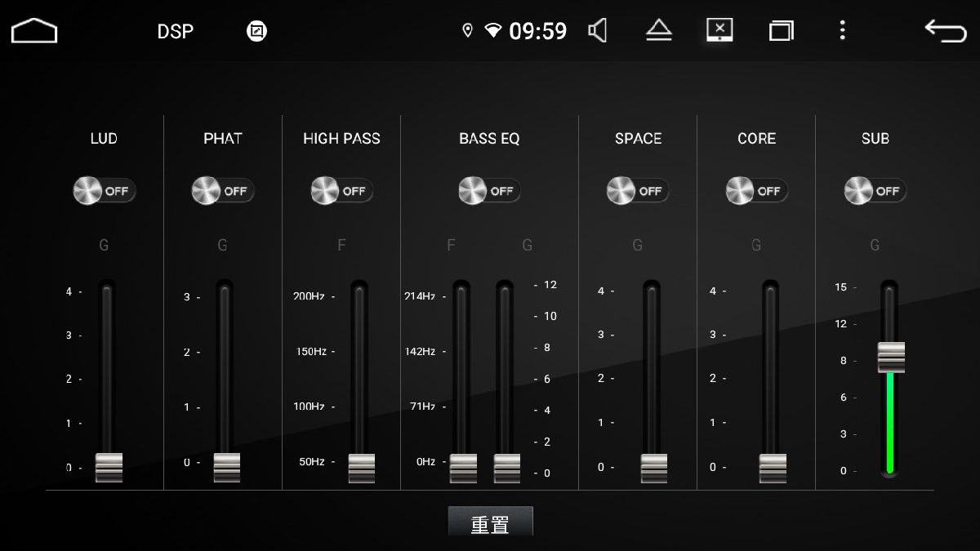This screenshot has width=980, height=551.
Task: Enable the BASS EQ switch
Action: coord(489,190)
